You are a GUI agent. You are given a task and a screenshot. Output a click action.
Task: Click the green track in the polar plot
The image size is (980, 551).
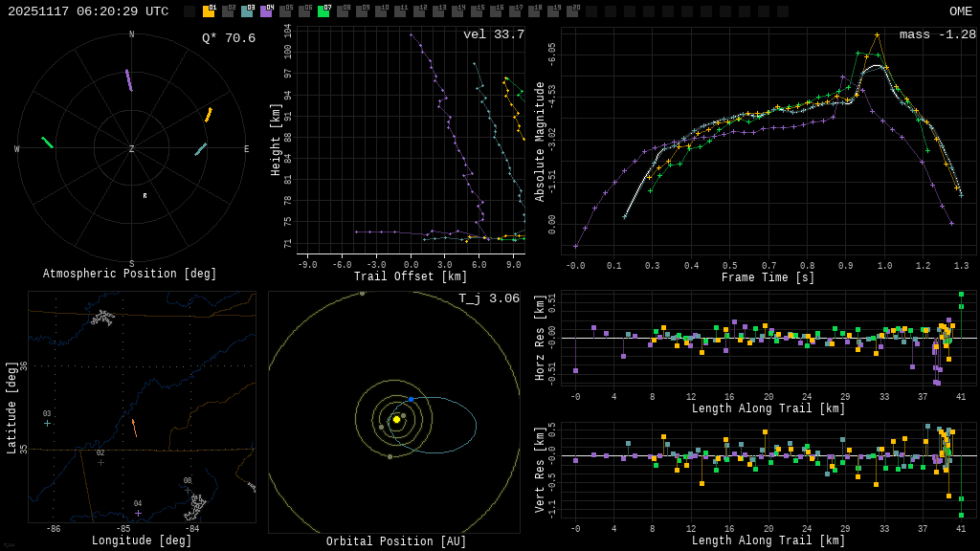47,143
